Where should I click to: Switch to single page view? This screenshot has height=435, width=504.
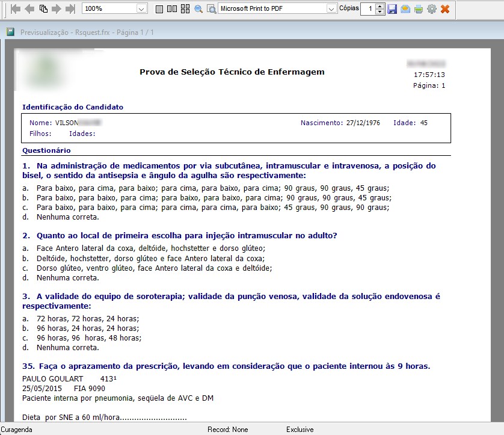coord(159,9)
